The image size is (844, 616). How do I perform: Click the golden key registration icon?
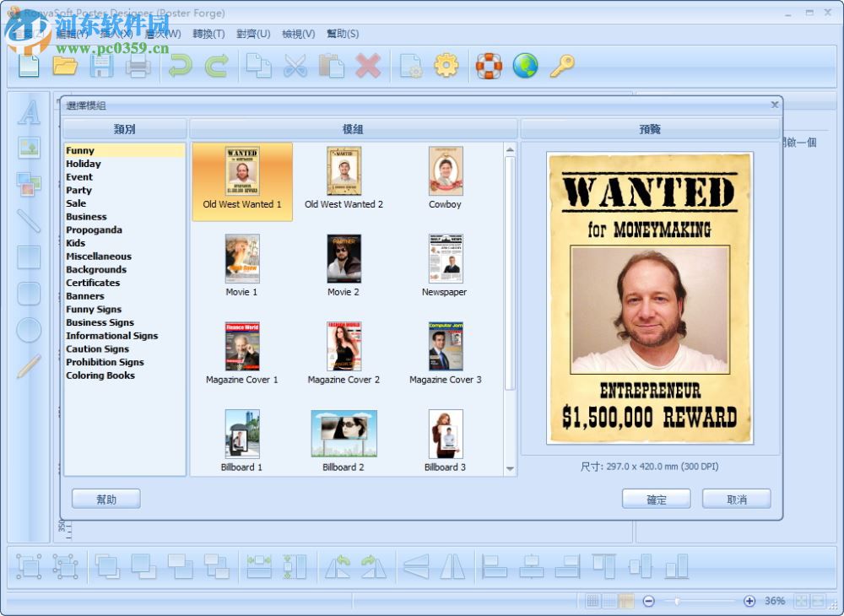562,66
